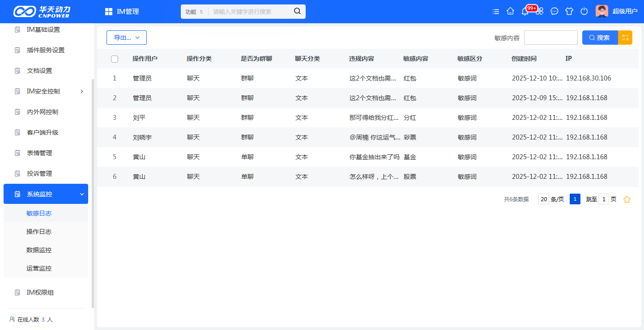644x330 pixels.
Task: Click the 创建时间 column header
Action: [524, 59]
